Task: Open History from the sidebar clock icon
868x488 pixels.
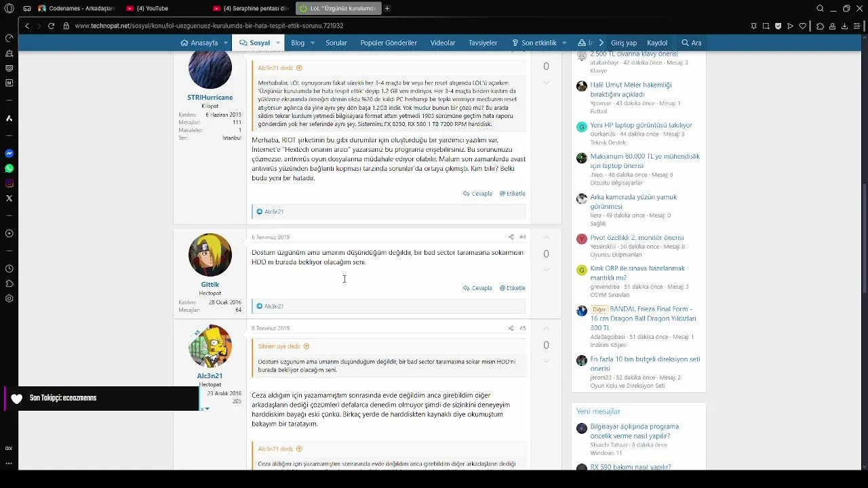Action: pos(9,268)
